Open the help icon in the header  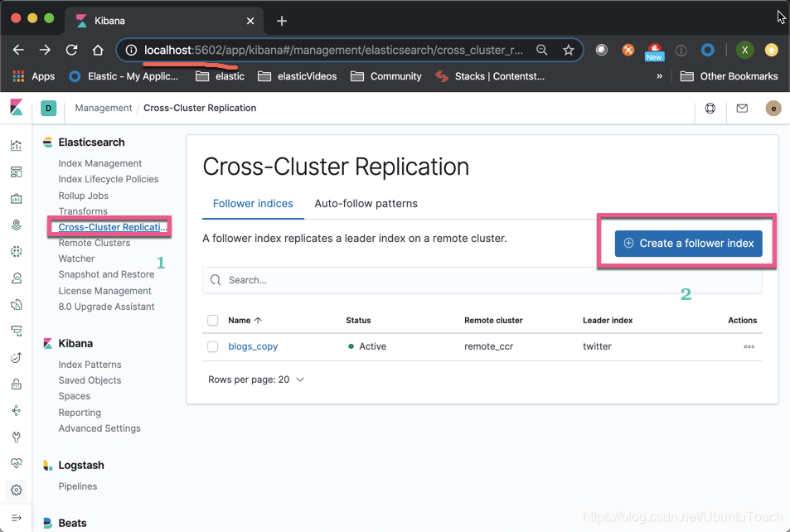(710, 108)
